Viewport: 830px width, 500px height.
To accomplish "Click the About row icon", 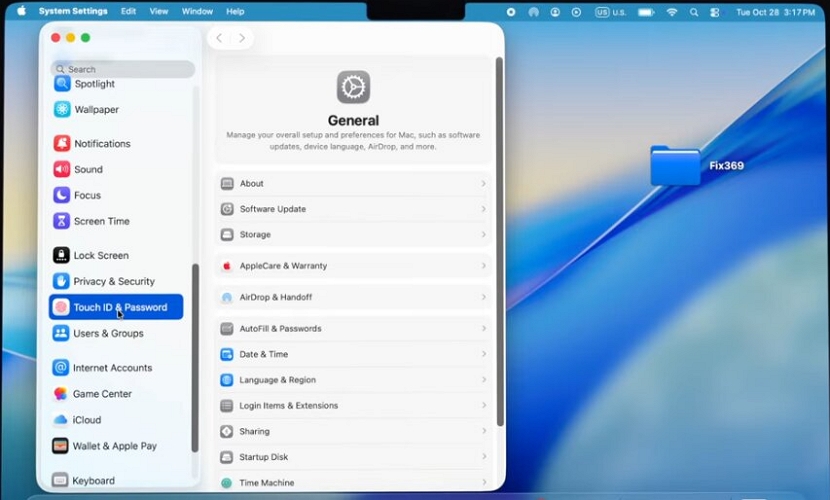I will click(227, 184).
